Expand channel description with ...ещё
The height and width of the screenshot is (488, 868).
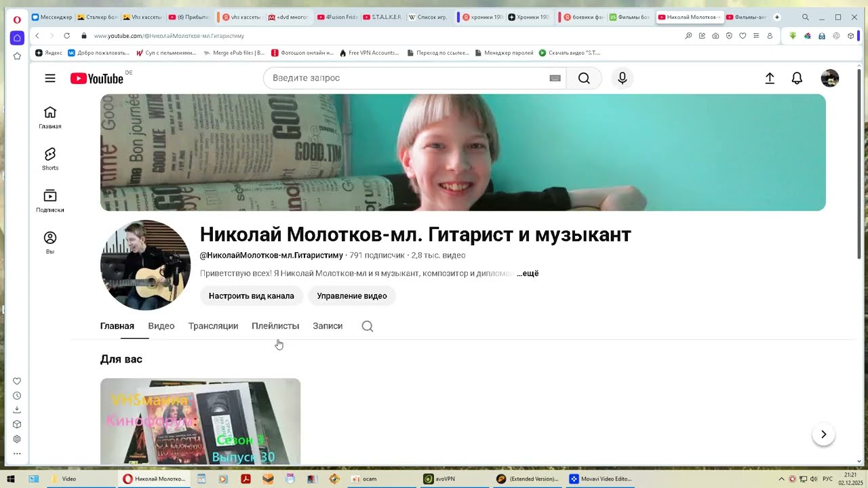(x=528, y=274)
